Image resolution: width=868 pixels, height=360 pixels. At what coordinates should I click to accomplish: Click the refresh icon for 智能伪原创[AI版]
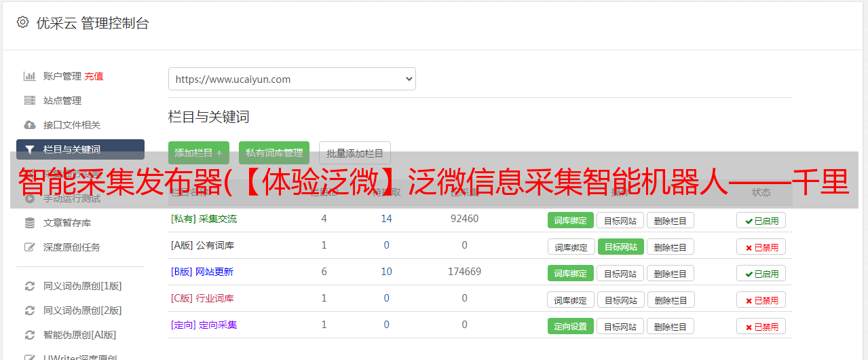pos(30,335)
